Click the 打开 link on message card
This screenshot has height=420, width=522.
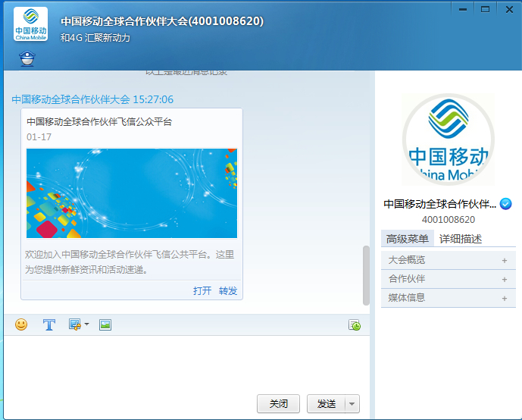202,291
